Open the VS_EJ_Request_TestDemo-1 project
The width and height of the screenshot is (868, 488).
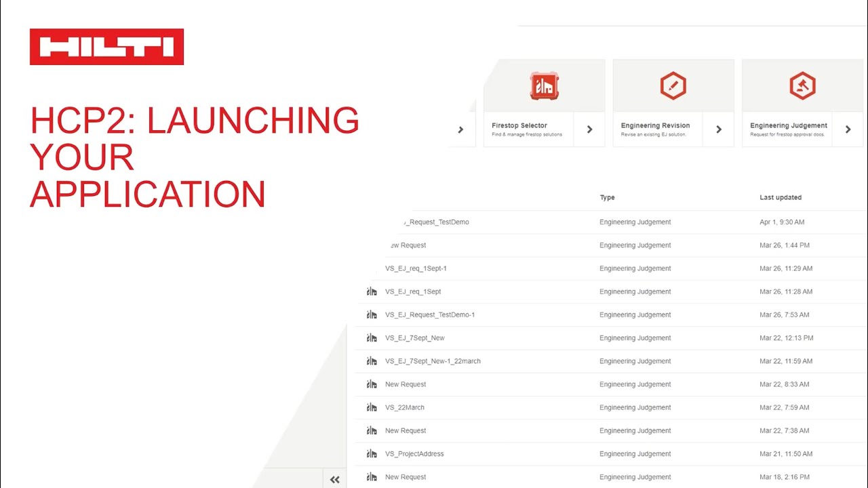pos(429,315)
